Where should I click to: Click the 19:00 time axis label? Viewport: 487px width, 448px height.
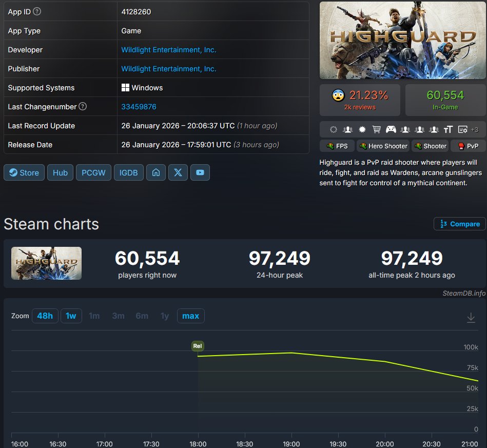(x=291, y=444)
